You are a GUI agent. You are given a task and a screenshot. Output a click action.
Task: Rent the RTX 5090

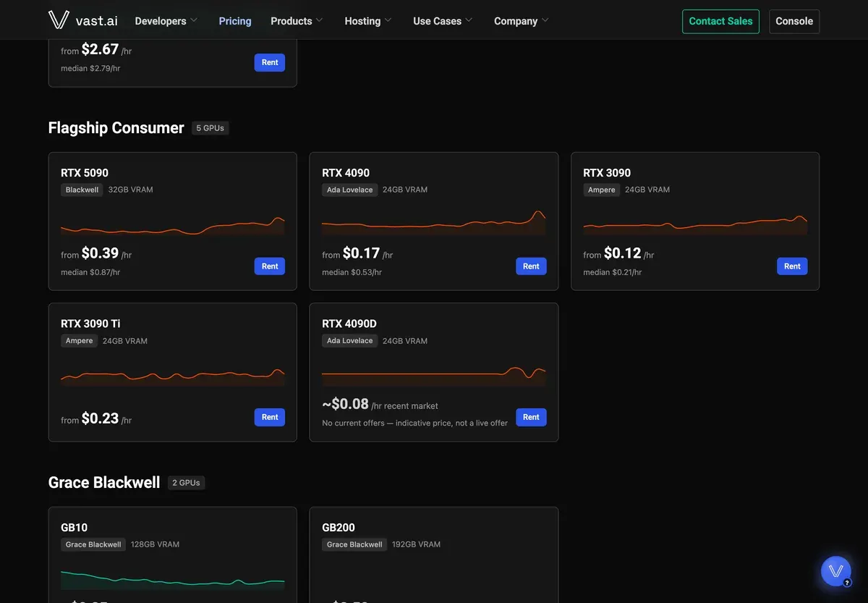pyautogui.click(x=270, y=266)
